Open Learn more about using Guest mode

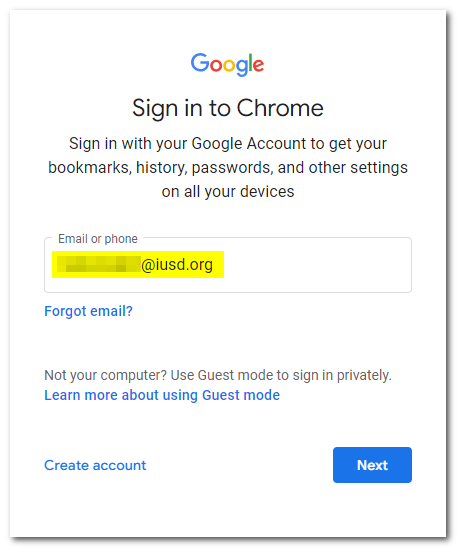click(162, 395)
